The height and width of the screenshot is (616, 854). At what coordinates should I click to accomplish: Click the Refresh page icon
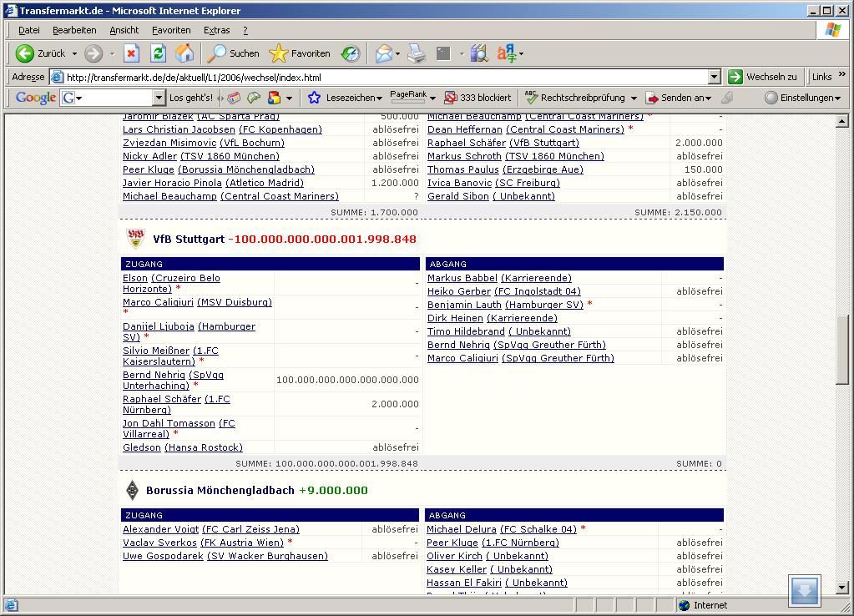[158, 53]
